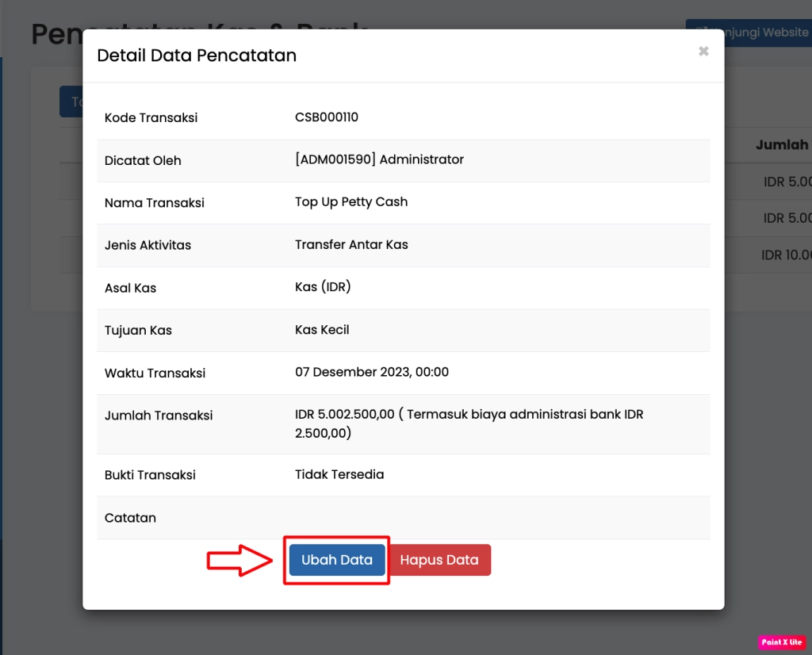Viewport: 812px width, 655px height.
Task: Click the Transfer Antar Kas activity value
Action: 351,244
